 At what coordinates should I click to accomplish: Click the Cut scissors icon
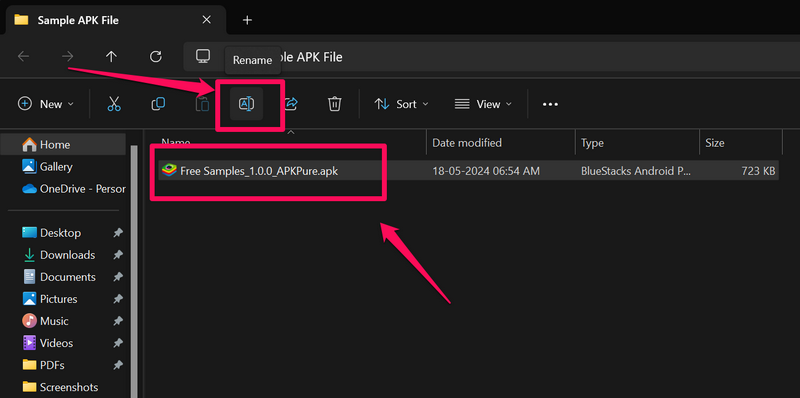coord(114,104)
